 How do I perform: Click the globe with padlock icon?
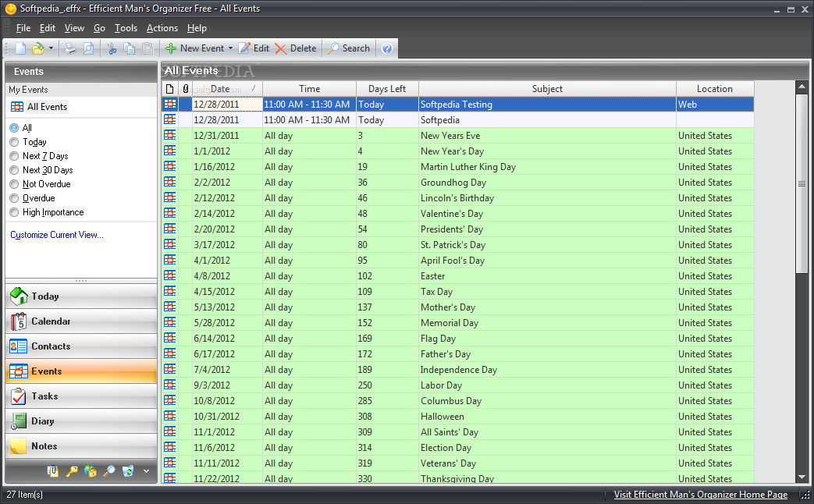point(91,470)
